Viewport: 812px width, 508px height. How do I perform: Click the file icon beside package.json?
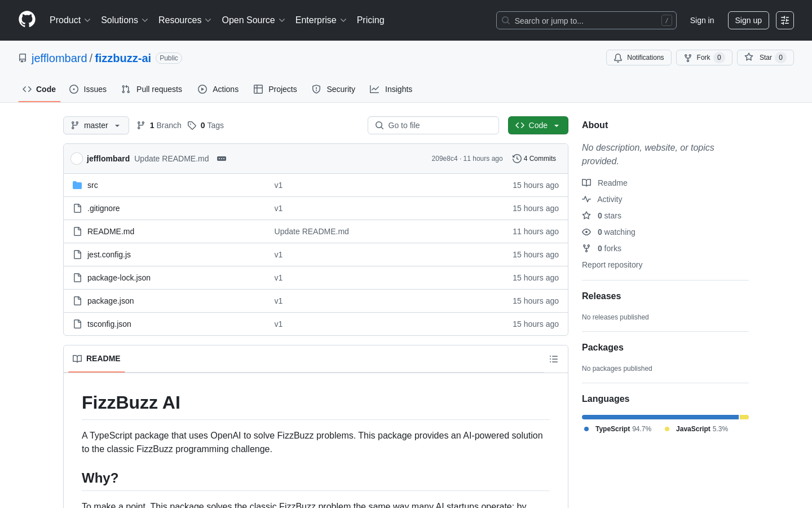(77, 301)
